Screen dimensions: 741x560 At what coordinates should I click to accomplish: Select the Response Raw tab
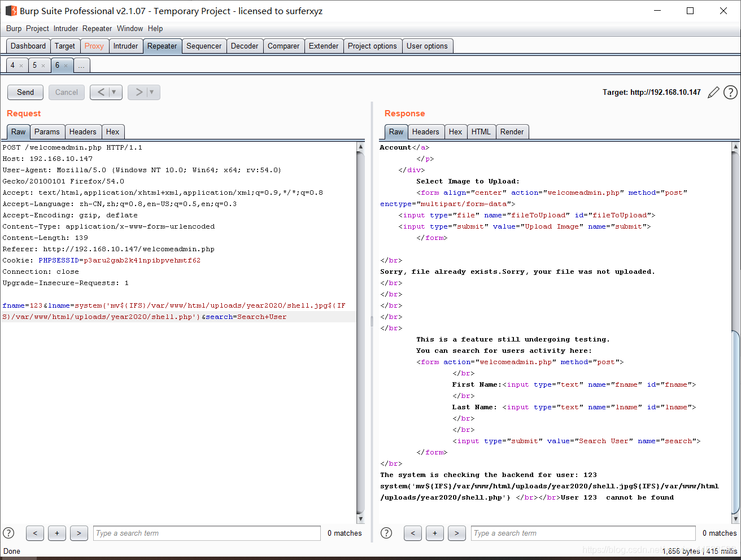pyautogui.click(x=396, y=132)
